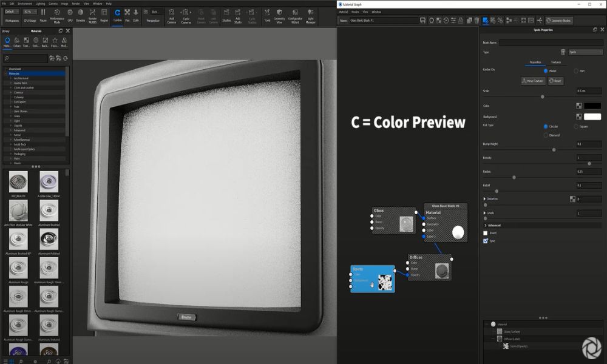This screenshot has height=364, width=607.
Task: Click trash icon next to Type dropdown
Action: [563, 52]
